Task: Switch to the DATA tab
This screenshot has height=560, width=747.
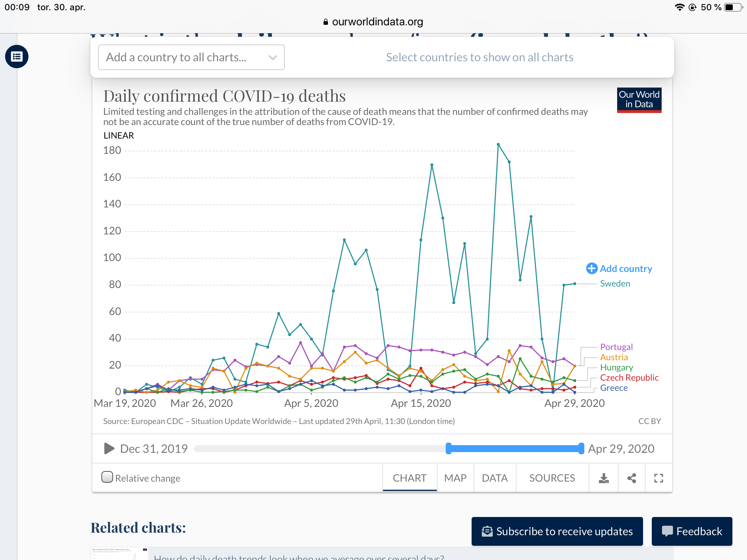Action: (x=495, y=478)
